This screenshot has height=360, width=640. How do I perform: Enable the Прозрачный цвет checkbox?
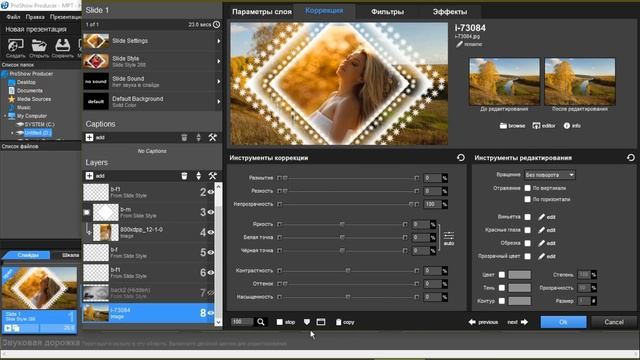pos(527,256)
